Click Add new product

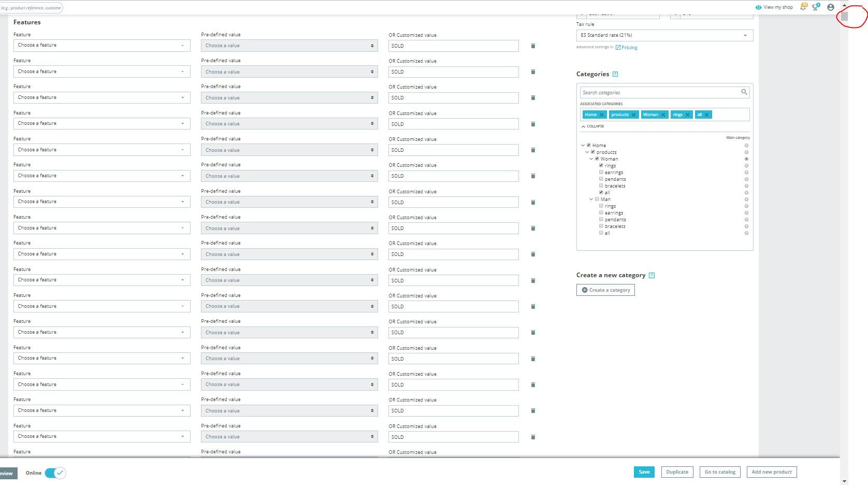click(772, 472)
